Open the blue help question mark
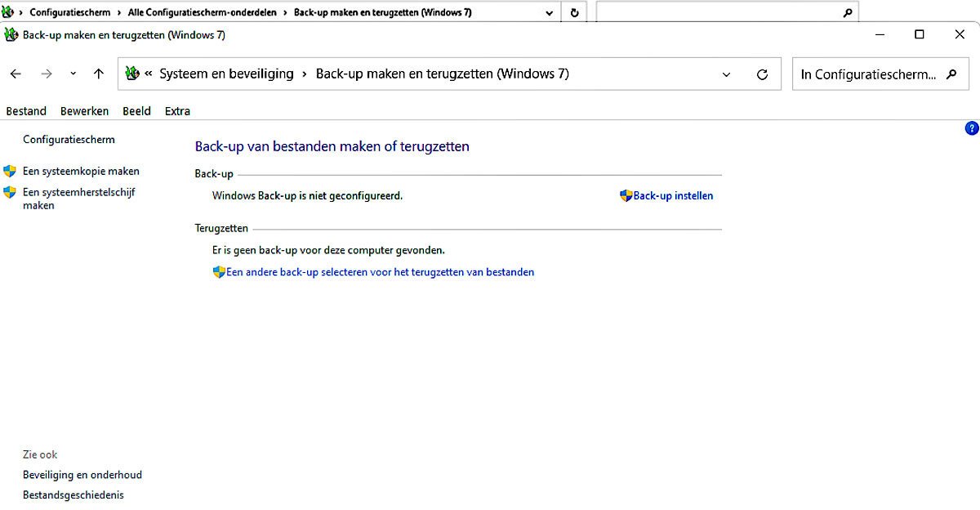This screenshot has height=510, width=980. [972, 128]
